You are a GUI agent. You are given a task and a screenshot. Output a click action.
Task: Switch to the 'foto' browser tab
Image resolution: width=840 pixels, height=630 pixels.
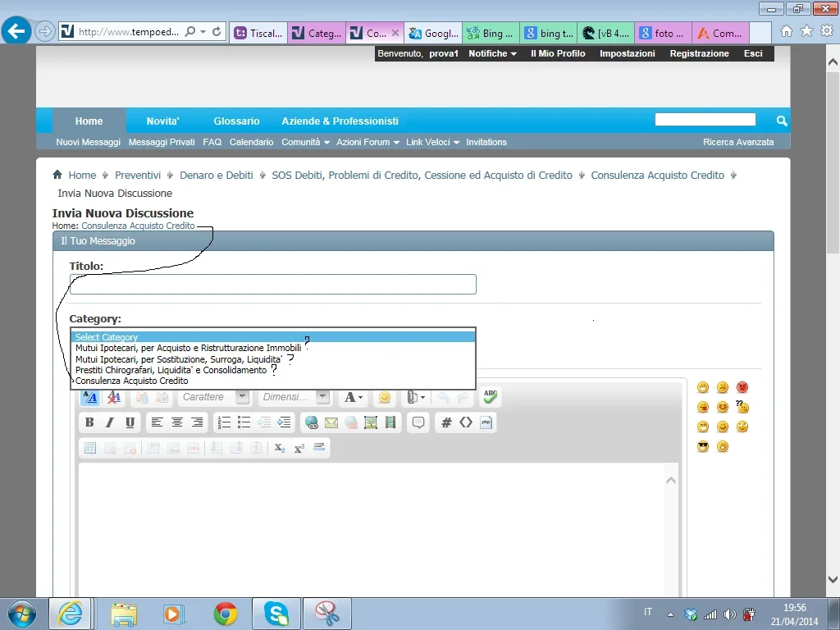663,33
